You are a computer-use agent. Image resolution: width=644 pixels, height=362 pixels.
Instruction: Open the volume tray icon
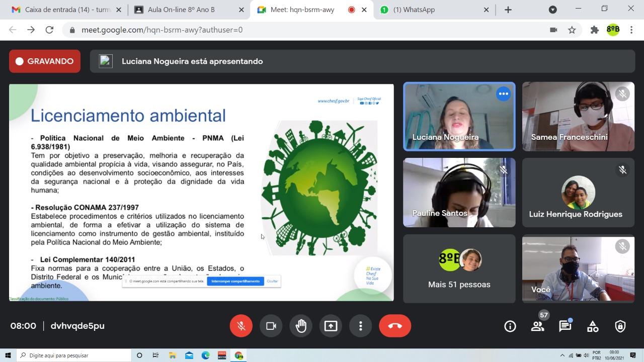click(586, 355)
